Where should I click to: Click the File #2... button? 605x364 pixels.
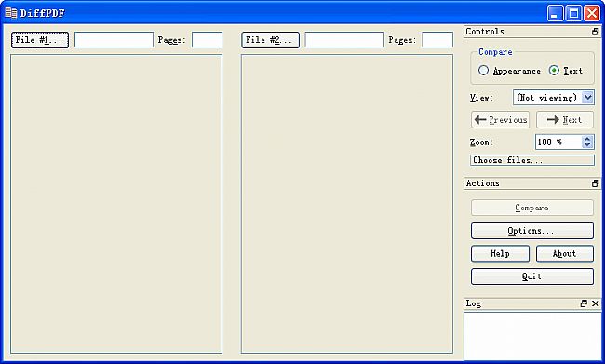coord(270,40)
